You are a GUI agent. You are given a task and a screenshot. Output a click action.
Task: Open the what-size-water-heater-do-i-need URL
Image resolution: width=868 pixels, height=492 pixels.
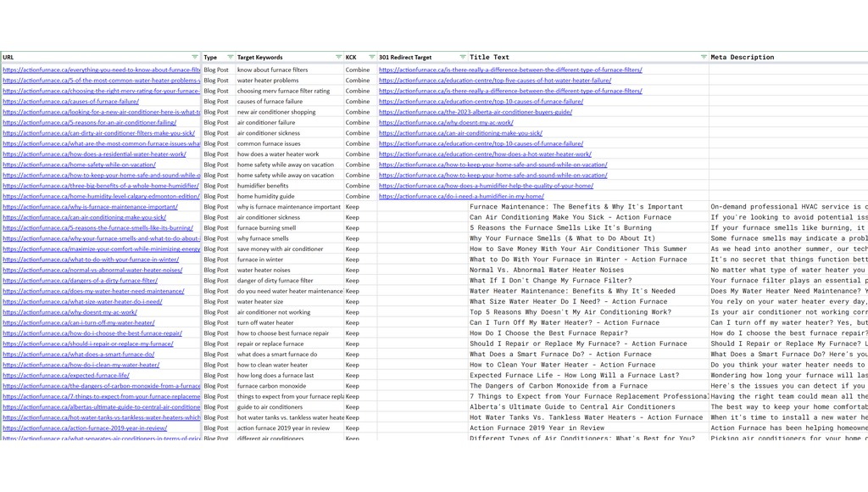82,301
